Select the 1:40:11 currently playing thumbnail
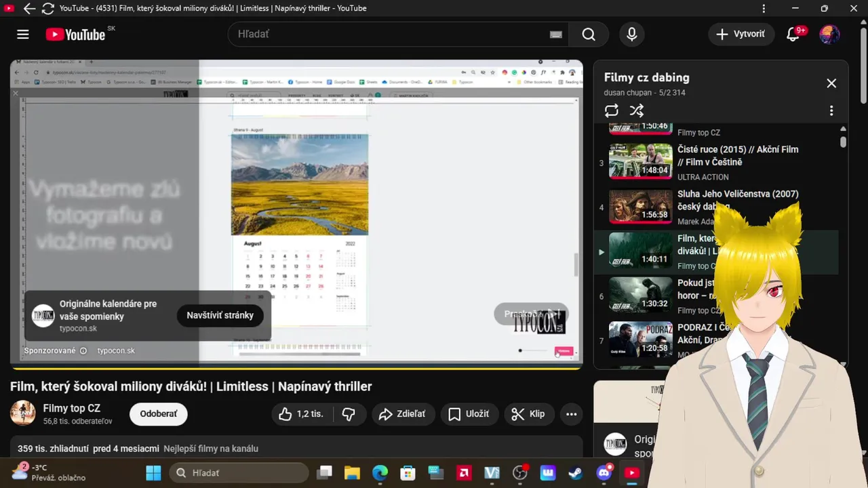868x488 pixels. (641, 250)
